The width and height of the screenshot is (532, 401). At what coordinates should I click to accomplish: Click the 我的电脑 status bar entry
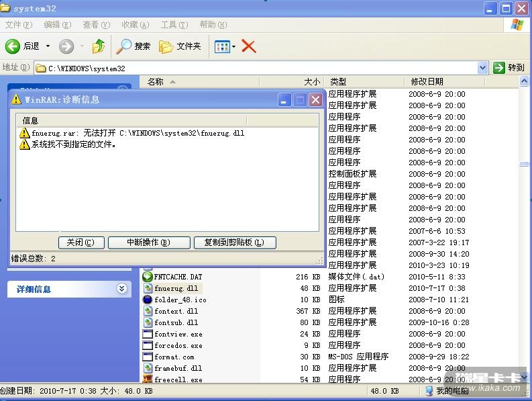(x=447, y=391)
